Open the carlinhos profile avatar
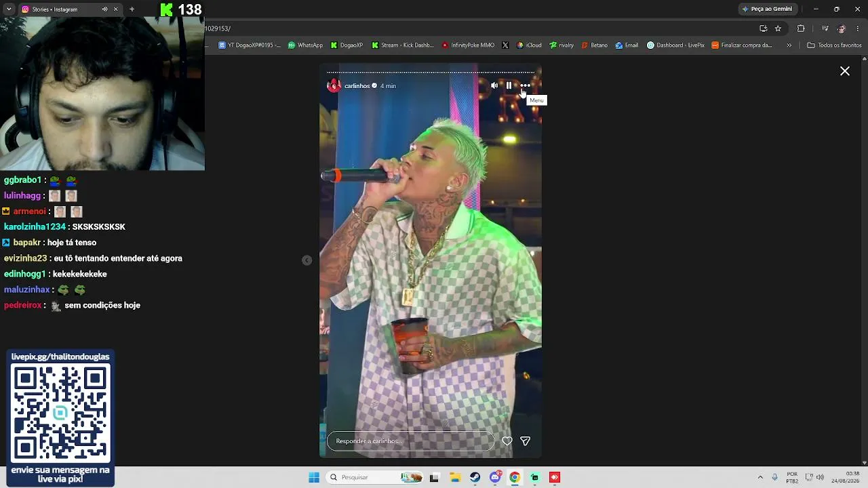The height and width of the screenshot is (488, 868). (x=334, y=85)
